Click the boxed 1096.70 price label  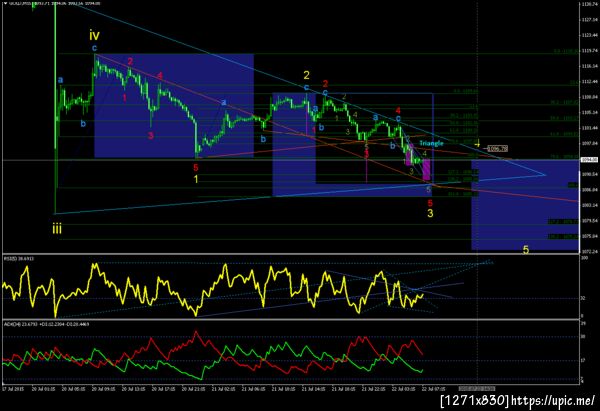[x=498, y=148]
